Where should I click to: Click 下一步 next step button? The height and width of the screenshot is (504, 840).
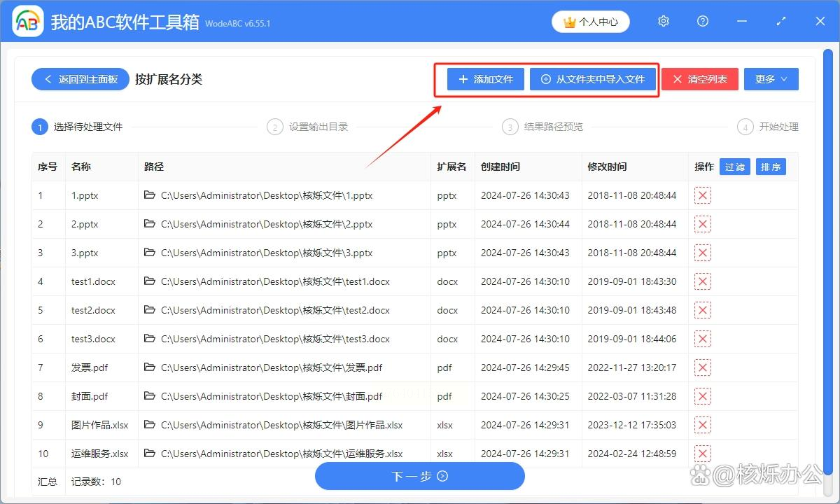coord(420,476)
